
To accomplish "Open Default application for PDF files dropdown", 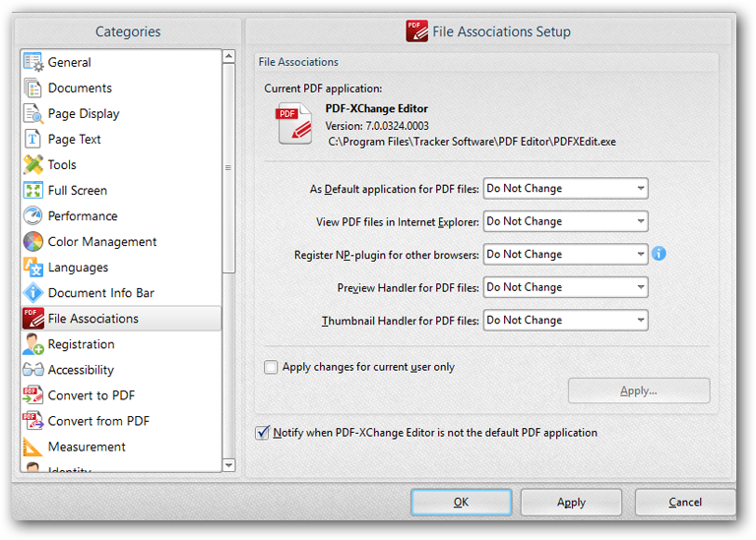I will click(566, 188).
